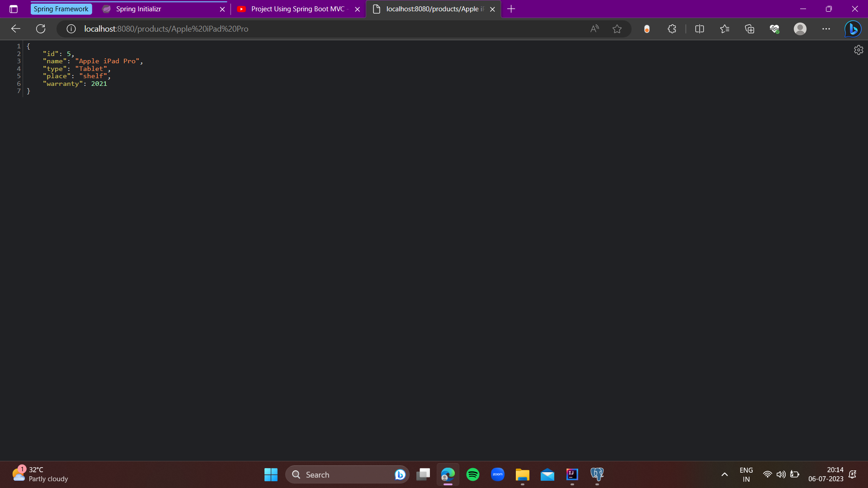Open the JSON viewer settings gear

click(859, 50)
